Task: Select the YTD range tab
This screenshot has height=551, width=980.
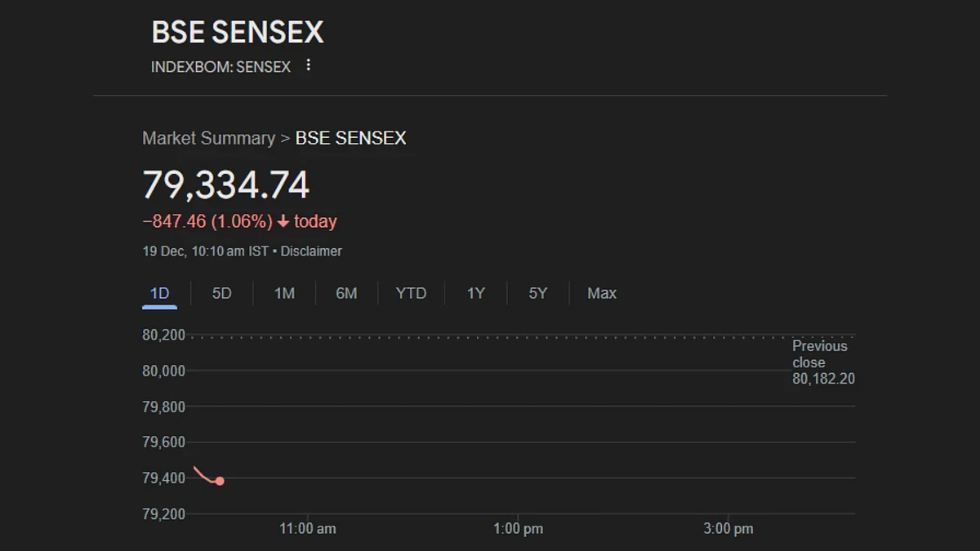Action: (411, 293)
